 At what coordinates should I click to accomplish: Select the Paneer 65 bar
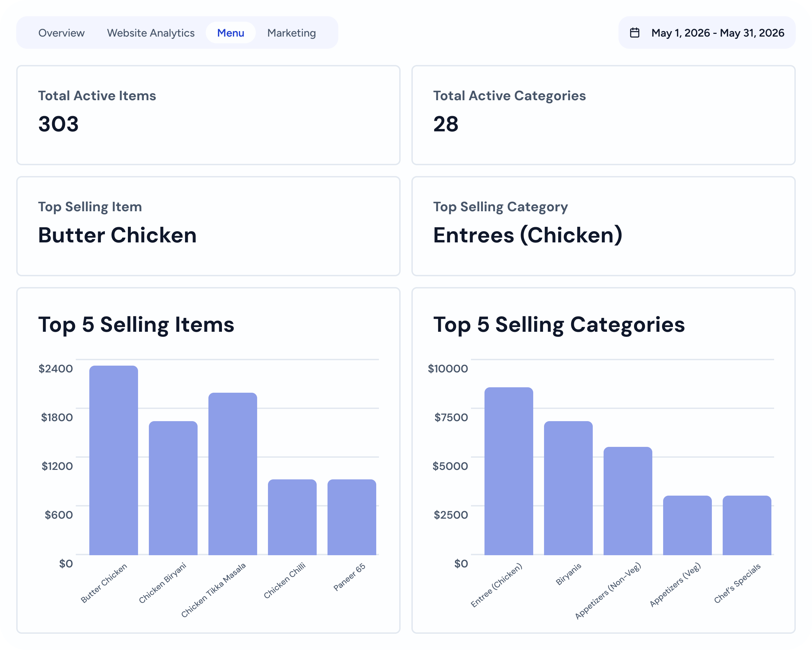tap(352, 517)
